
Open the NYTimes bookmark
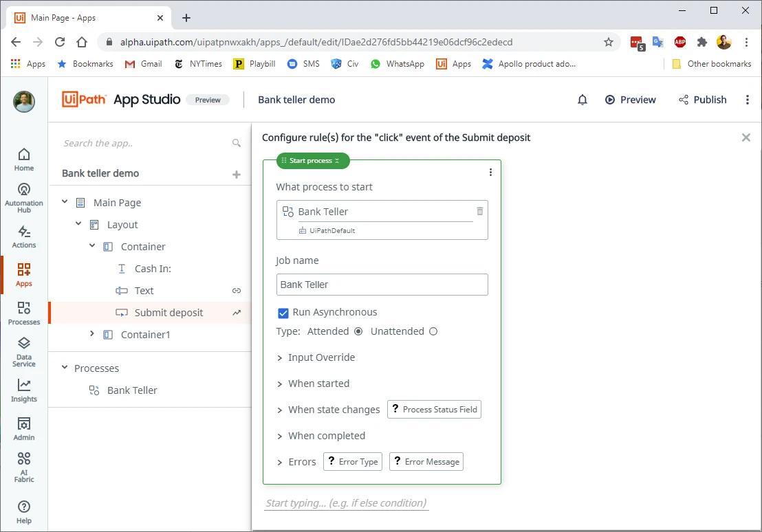point(198,64)
